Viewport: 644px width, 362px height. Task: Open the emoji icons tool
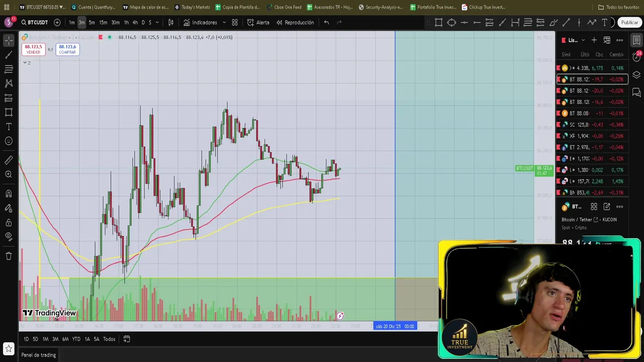pyautogui.click(x=9, y=141)
